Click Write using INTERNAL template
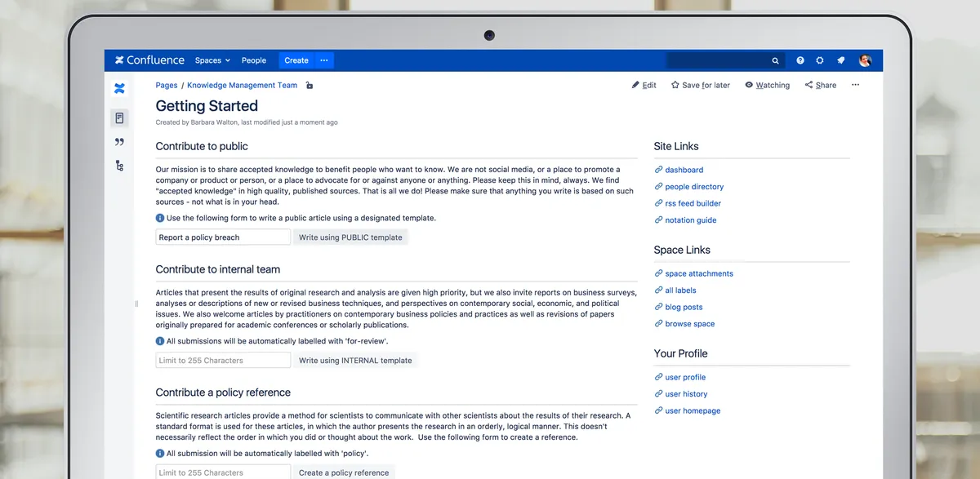 coord(355,360)
